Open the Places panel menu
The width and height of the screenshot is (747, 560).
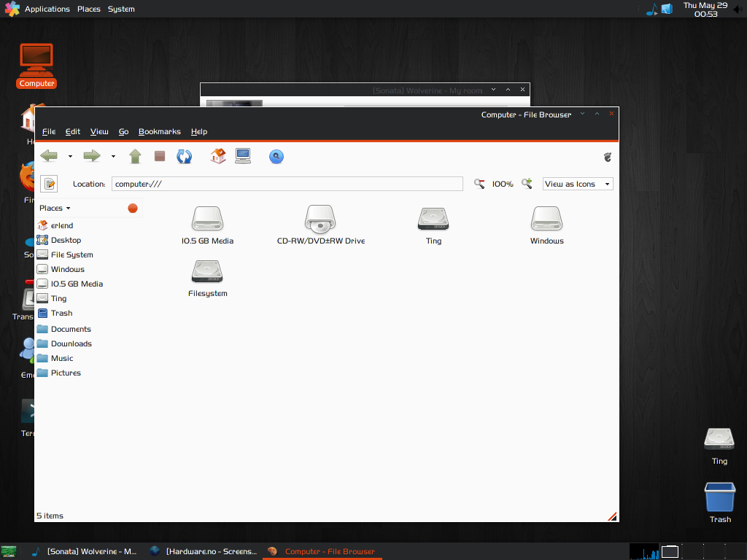(89, 9)
